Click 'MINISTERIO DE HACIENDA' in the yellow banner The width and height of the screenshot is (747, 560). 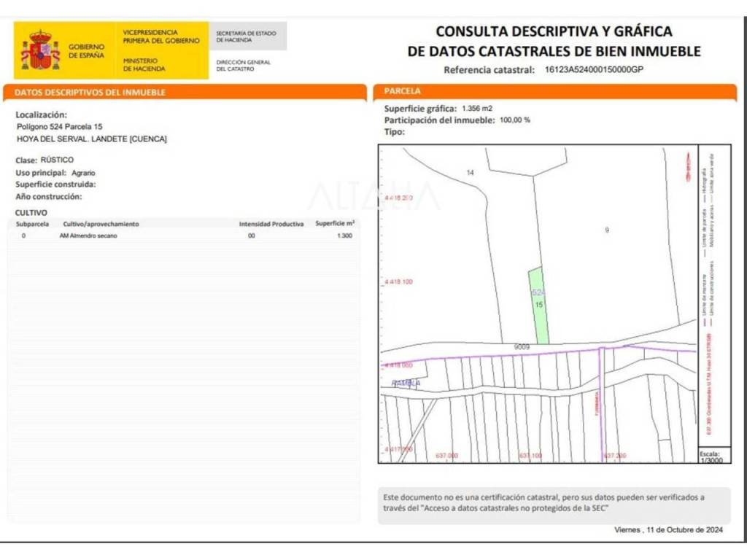(x=144, y=65)
